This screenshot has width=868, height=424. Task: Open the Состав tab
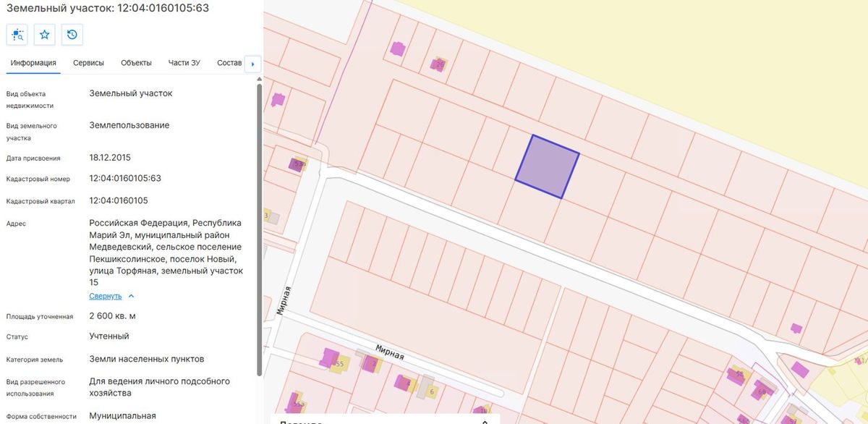pyautogui.click(x=229, y=63)
